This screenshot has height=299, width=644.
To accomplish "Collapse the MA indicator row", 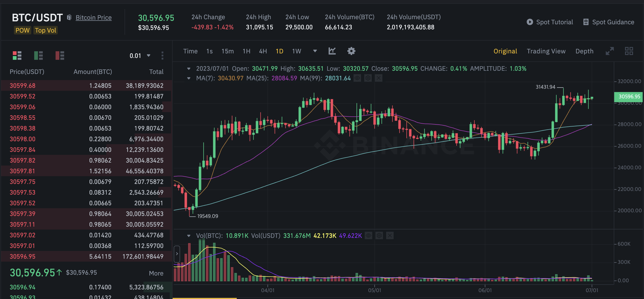I will (x=189, y=78).
